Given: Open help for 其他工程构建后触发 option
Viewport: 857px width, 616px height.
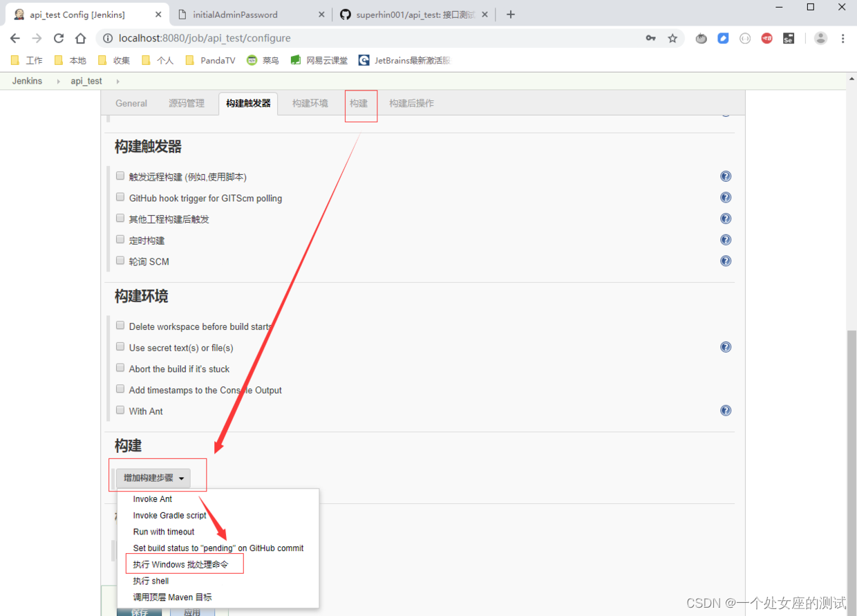Looking at the screenshot, I should point(726,218).
